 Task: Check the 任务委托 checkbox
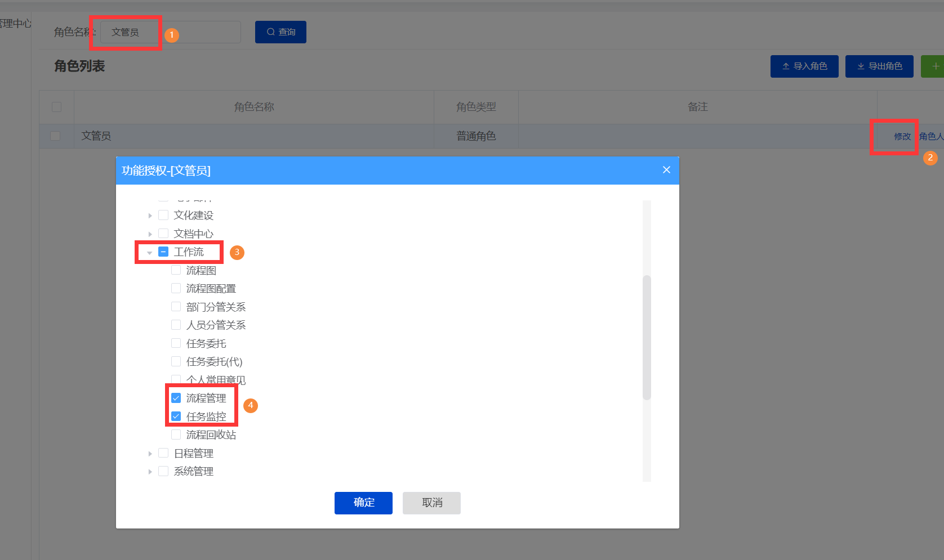(176, 343)
